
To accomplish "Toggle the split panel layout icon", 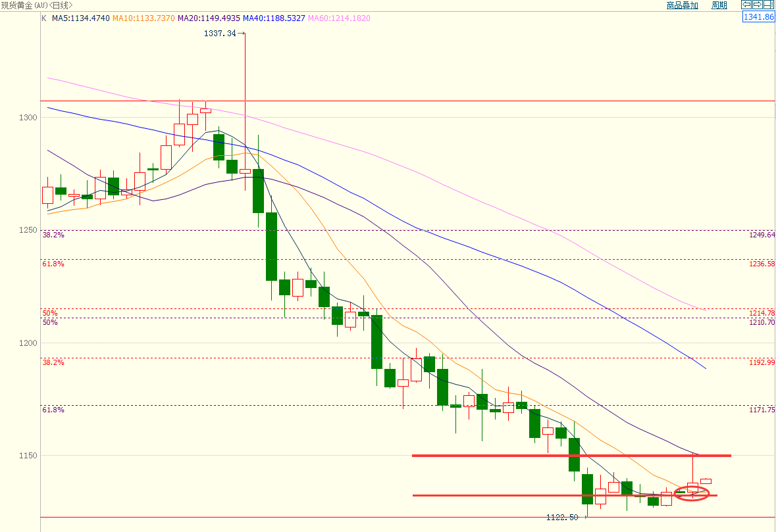I will (x=768, y=5).
